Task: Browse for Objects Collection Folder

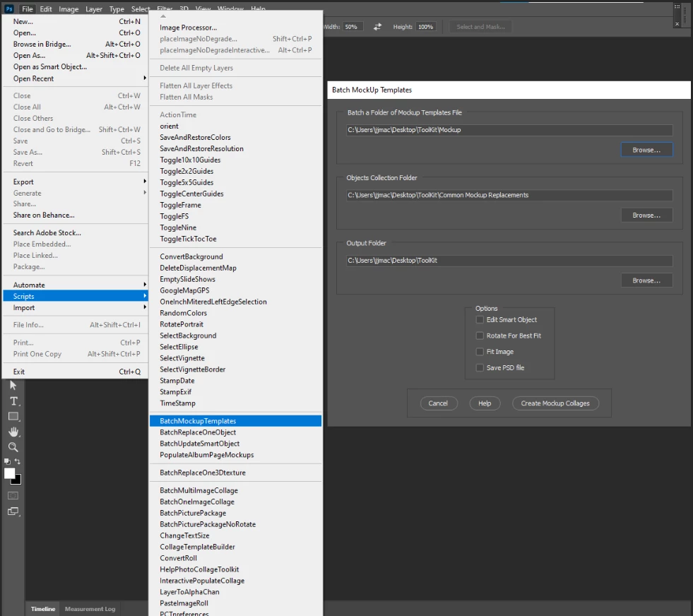Action: point(646,215)
